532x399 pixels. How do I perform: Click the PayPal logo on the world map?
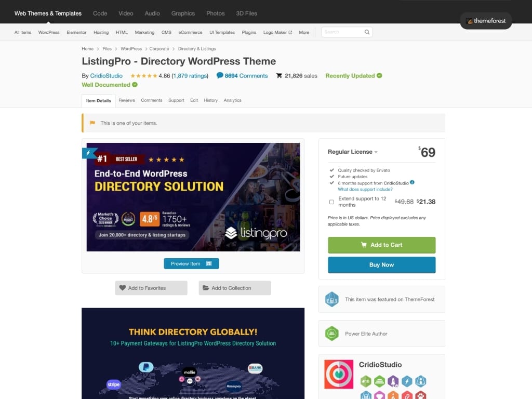point(146,367)
